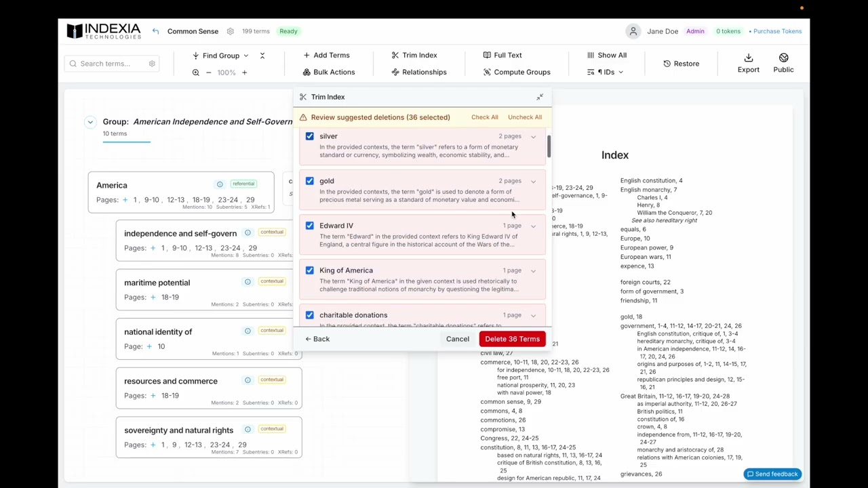The image size is (868, 488).
Task: Click Show All in the toolbar
Action: tap(607, 56)
